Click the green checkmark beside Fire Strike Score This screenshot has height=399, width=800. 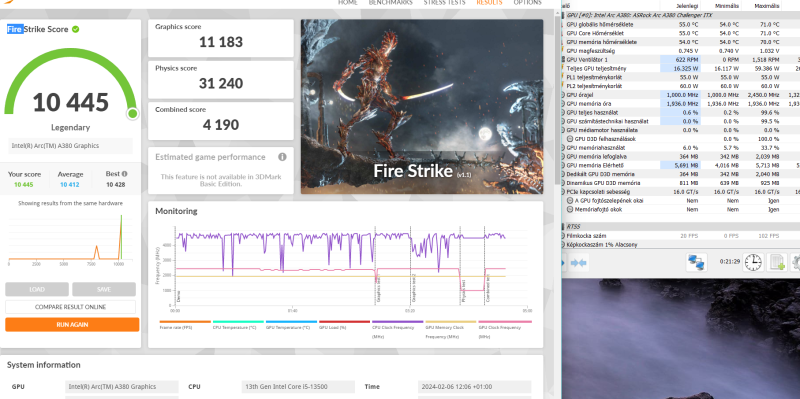tap(76, 30)
